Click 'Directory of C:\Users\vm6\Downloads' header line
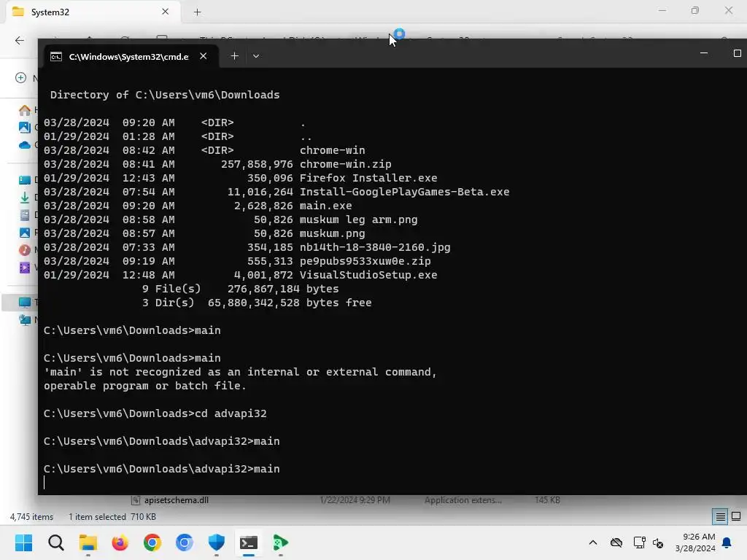 165,95
